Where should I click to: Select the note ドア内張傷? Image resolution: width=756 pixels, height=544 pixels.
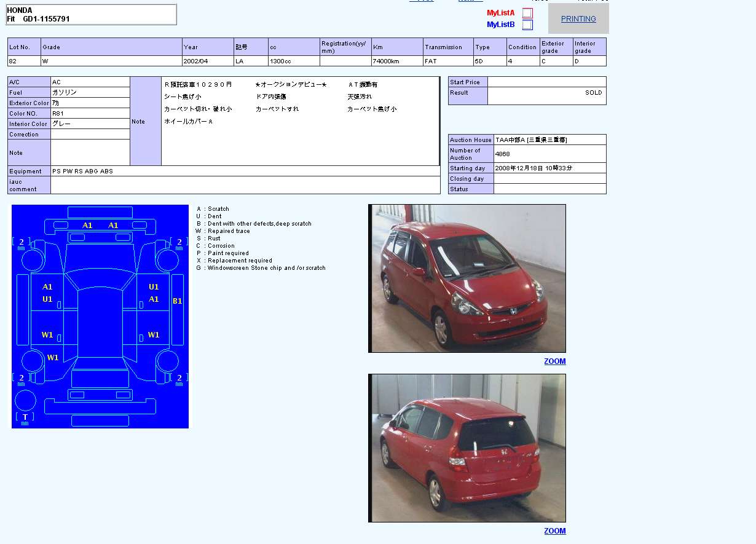[x=271, y=97]
